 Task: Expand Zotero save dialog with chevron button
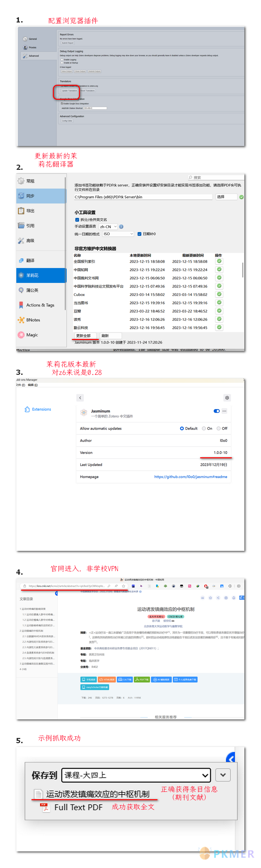point(223,775)
